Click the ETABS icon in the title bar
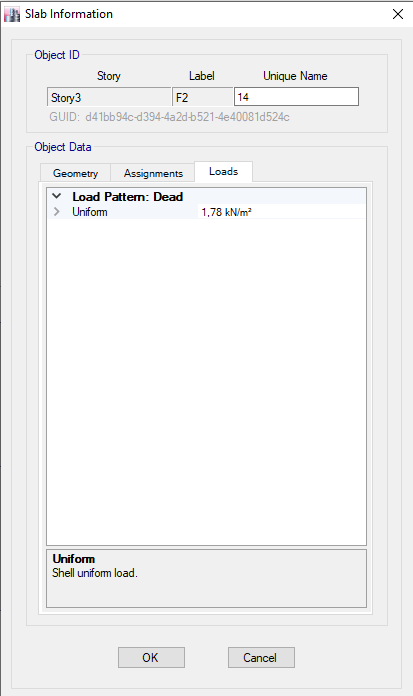The height and width of the screenshot is (696, 413). tap(12, 14)
